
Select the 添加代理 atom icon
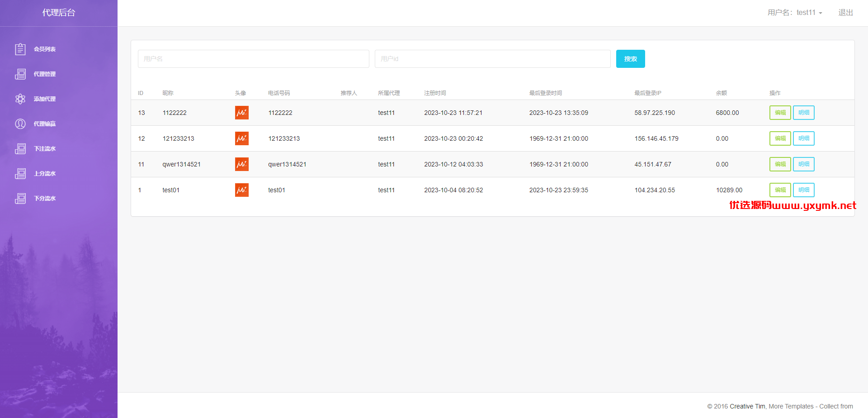coord(20,99)
